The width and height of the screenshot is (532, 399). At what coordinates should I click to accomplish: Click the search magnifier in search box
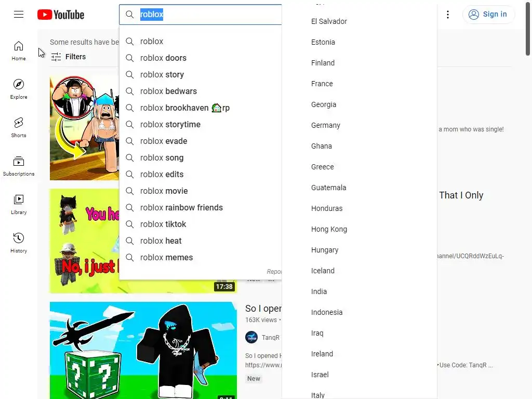[x=129, y=14]
